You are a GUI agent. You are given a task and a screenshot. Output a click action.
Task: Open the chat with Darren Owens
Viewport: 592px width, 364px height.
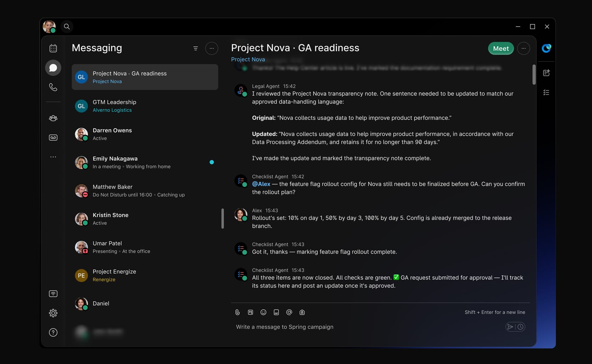pos(145,134)
